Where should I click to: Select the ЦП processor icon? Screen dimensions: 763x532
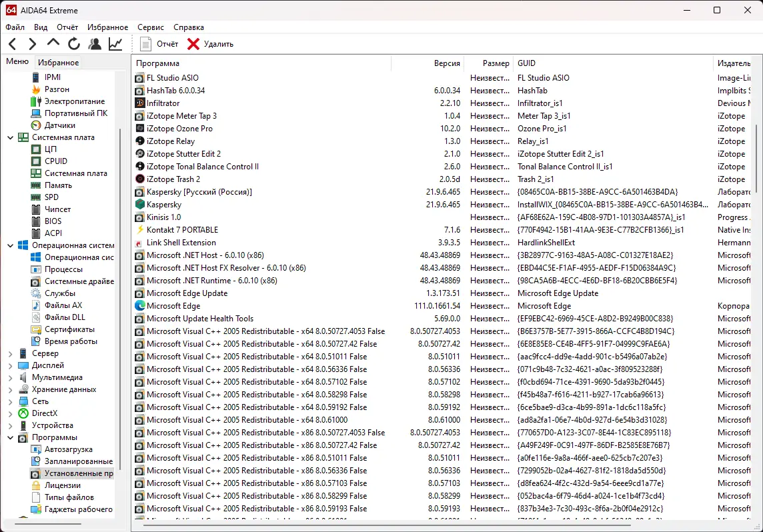(35, 149)
